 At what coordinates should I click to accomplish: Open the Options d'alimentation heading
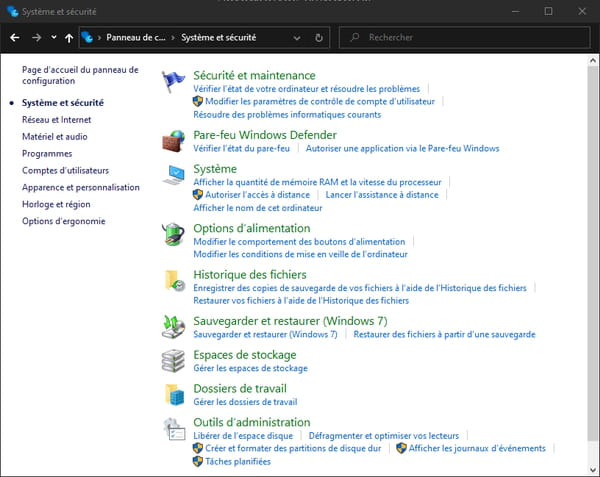click(252, 228)
